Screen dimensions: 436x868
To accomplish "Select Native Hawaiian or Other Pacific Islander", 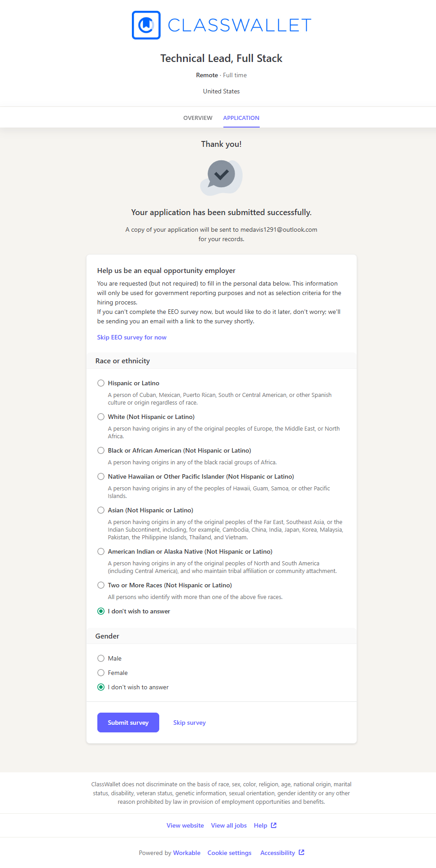I will click(101, 476).
